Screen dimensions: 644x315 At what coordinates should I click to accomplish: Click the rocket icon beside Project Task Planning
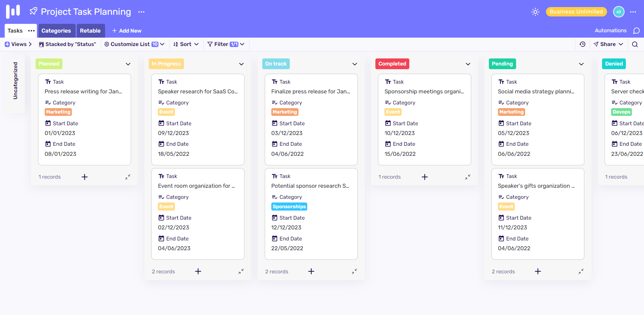pos(33,11)
